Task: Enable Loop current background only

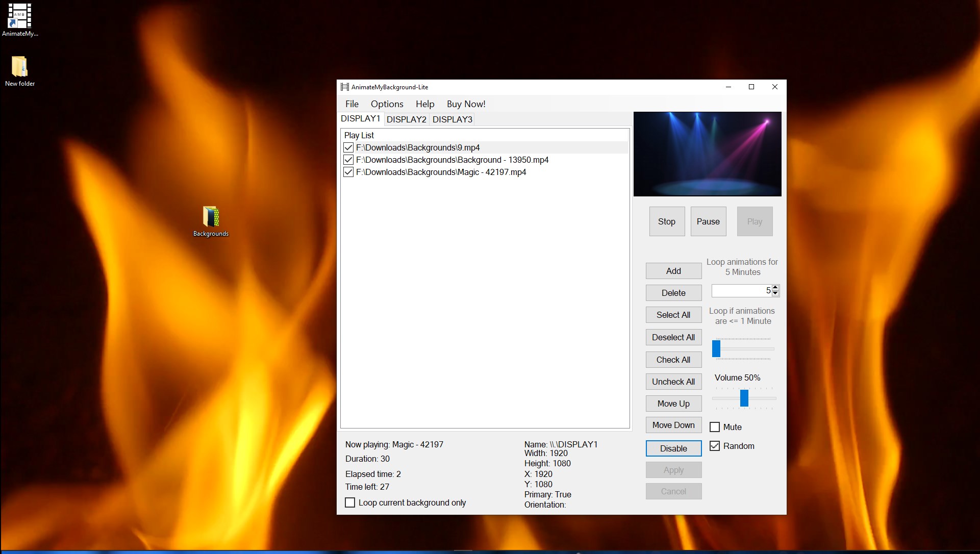Action: tap(350, 502)
